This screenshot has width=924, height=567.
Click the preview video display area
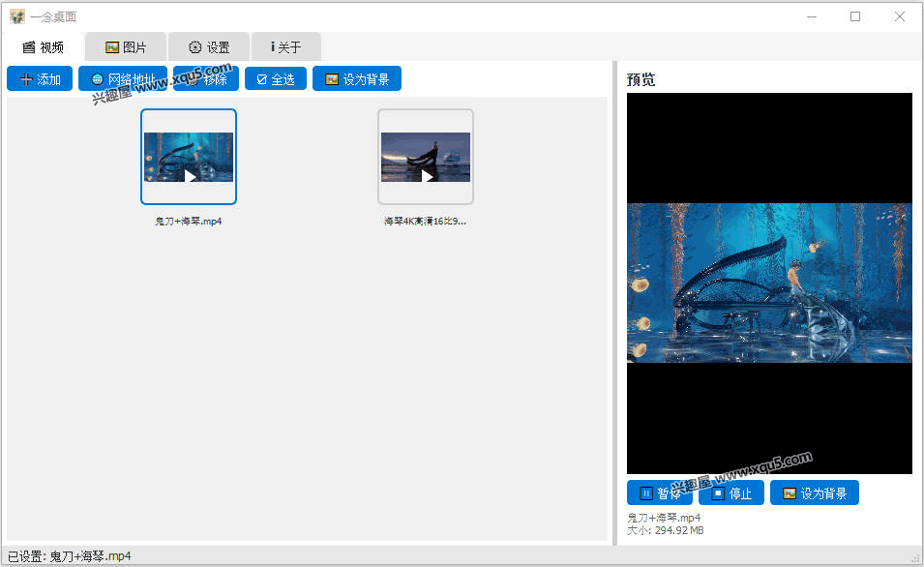pos(769,283)
